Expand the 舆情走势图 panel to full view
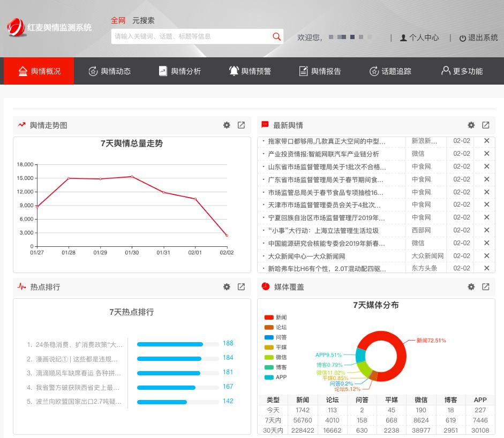The image size is (504, 438). tap(241, 125)
